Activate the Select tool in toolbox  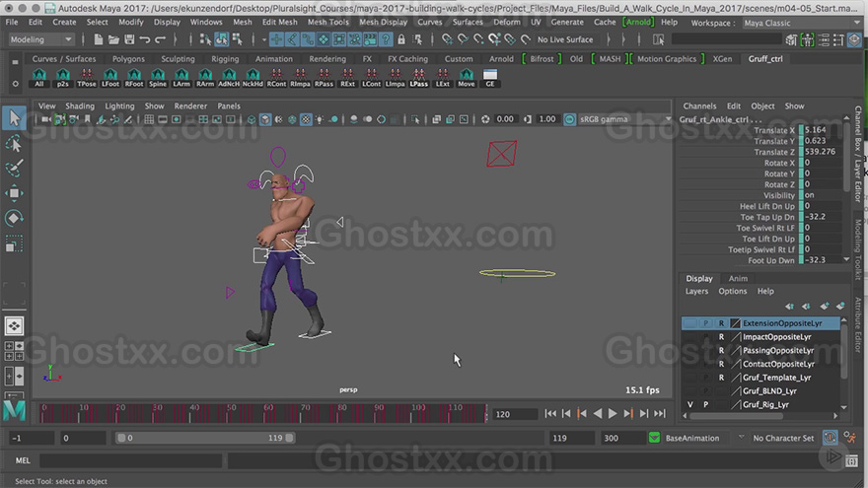(x=14, y=118)
